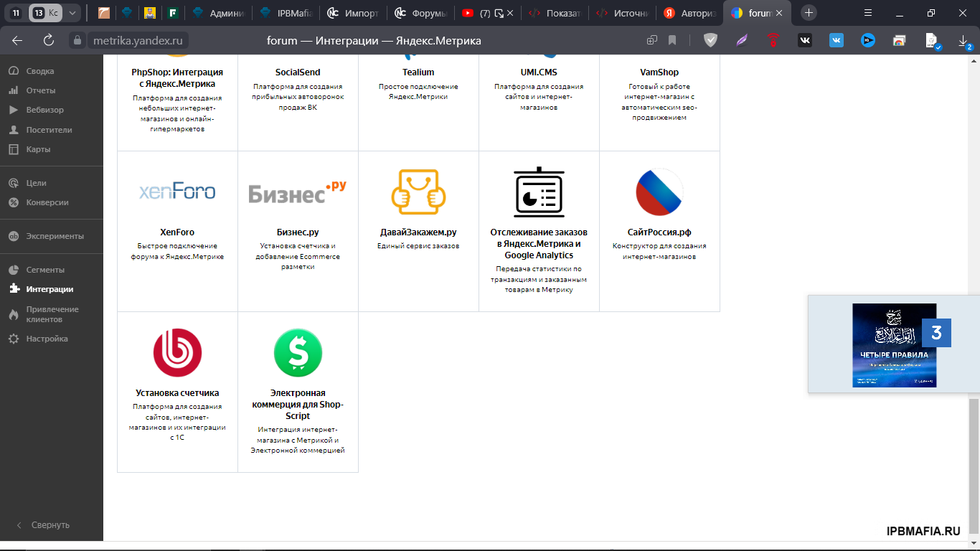
Task: Open Вебвизор in the sidebar
Action: [45, 110]
